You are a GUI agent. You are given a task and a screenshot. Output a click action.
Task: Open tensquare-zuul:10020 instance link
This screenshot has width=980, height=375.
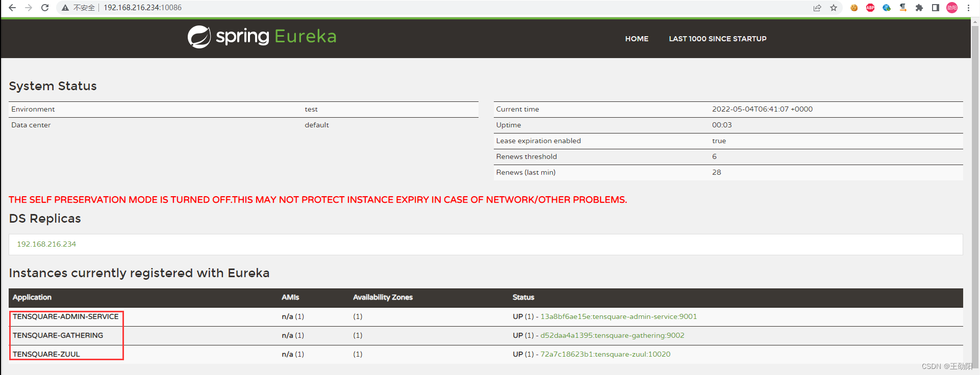(x=605, y=354)
